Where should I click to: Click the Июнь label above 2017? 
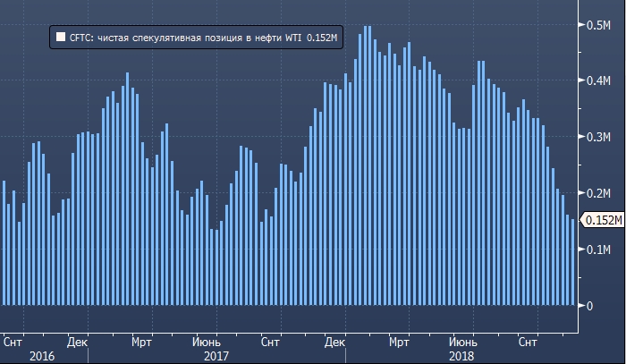206,342
